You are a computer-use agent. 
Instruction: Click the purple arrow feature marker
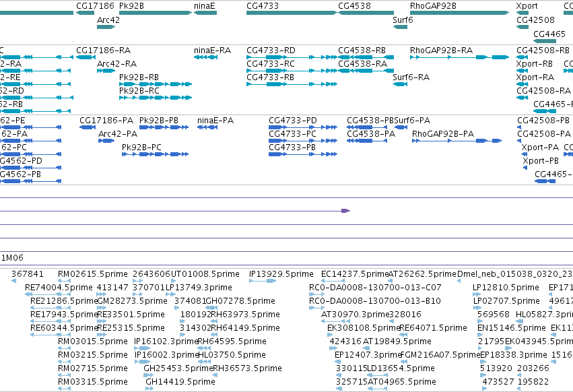[345, 211]
